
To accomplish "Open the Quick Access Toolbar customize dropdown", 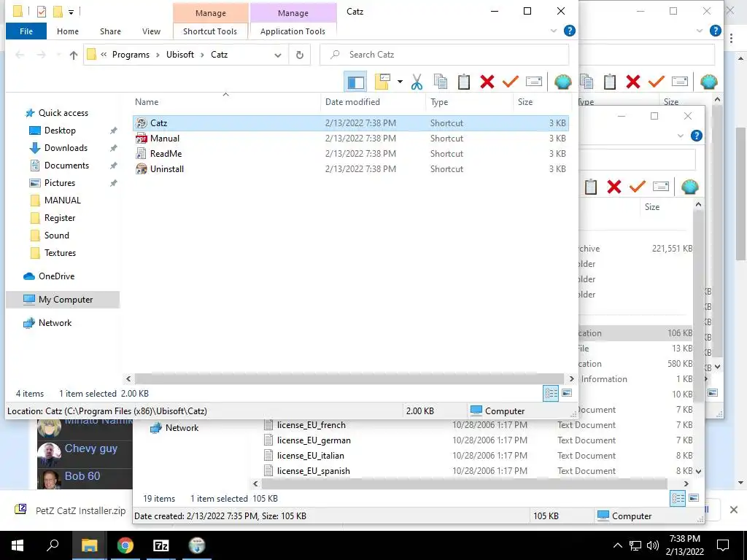I will (71, 12).
